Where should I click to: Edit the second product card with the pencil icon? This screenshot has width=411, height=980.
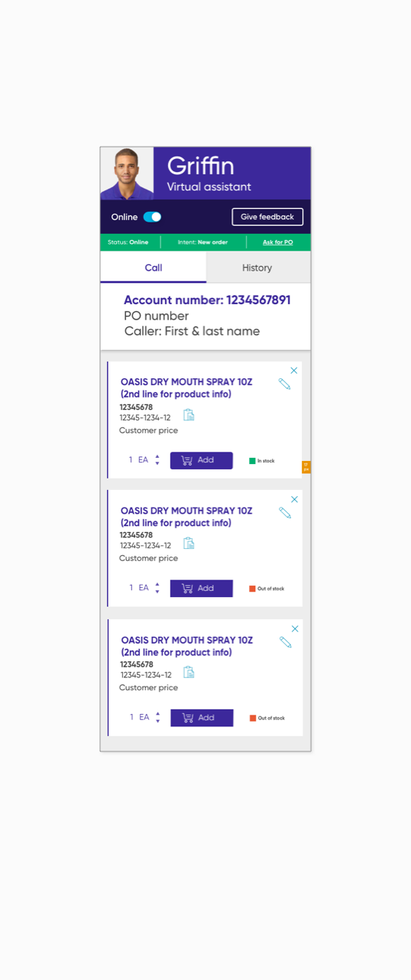(285, 513)
